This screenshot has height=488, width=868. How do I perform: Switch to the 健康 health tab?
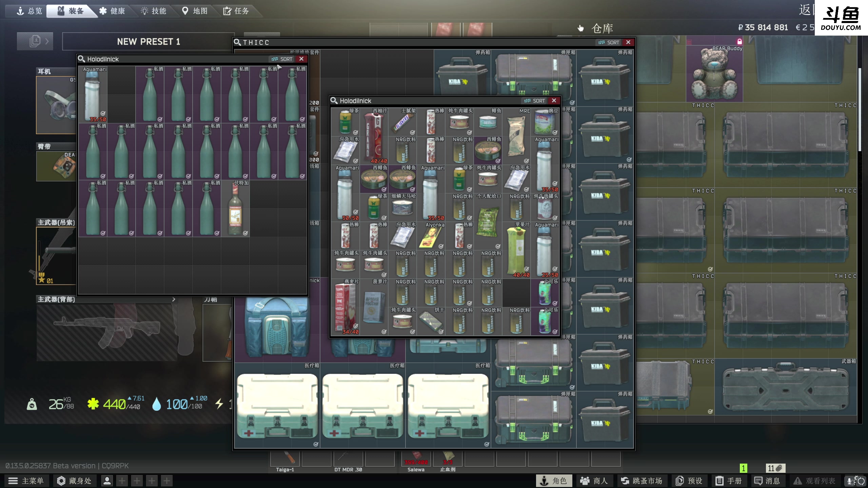click(x=112, y=11)
